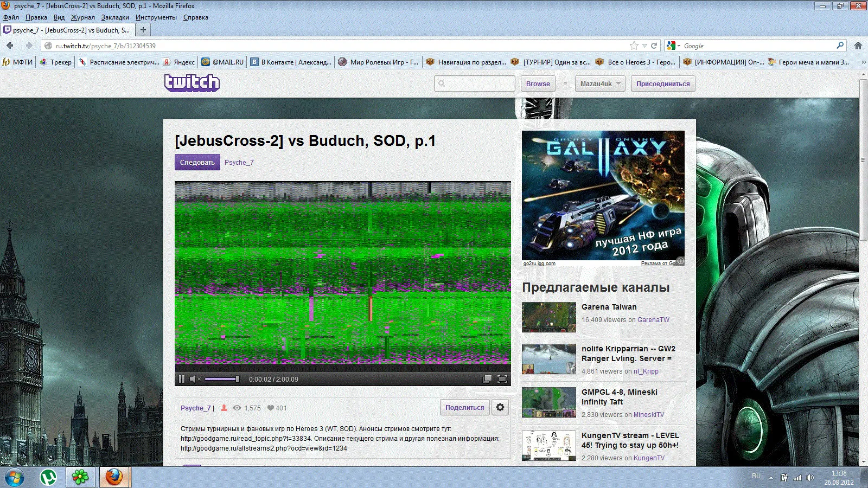
Task: Open the Закладки menu
Action: click(115, 17)
